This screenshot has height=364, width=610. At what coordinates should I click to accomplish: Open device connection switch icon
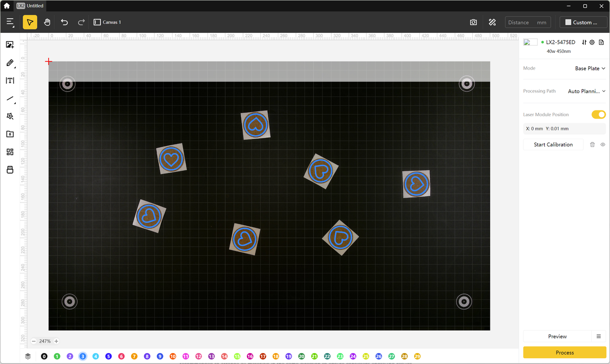584,42
